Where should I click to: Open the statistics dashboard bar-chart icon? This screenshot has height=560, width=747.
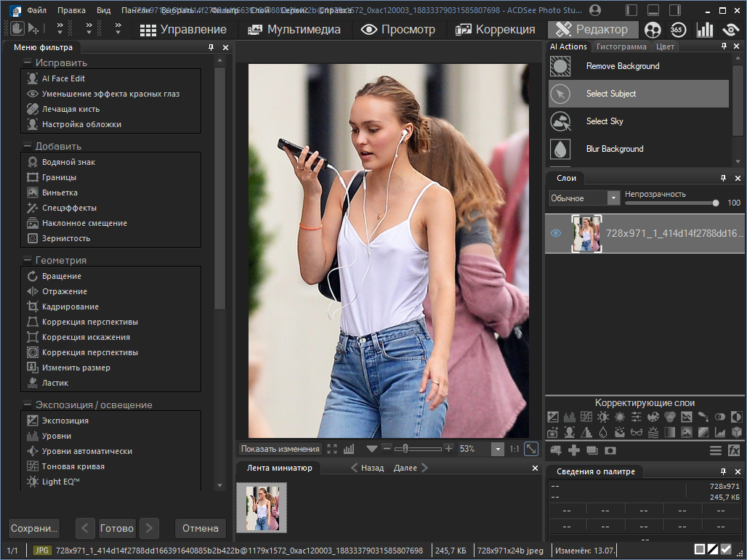(x=705, y=30)
